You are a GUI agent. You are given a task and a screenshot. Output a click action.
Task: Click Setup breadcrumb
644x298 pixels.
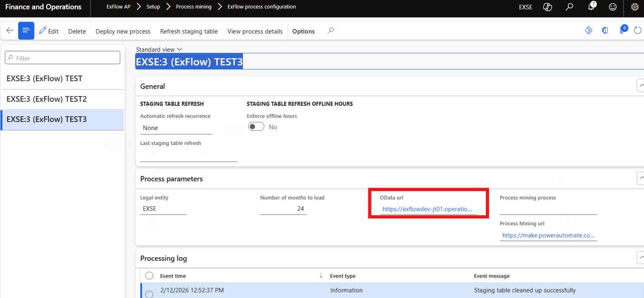point(153,7)
